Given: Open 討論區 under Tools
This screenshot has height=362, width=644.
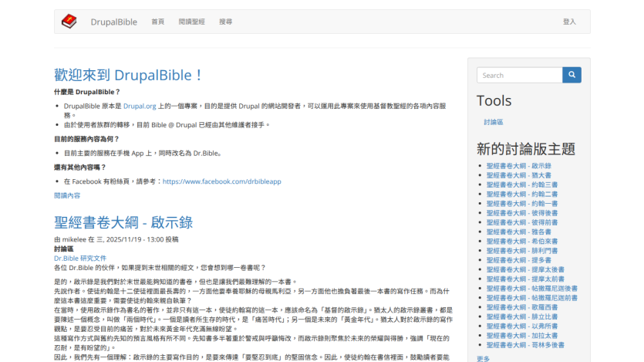Looking at the screenshot, I should pyautogui.click(x=494, y=122).
